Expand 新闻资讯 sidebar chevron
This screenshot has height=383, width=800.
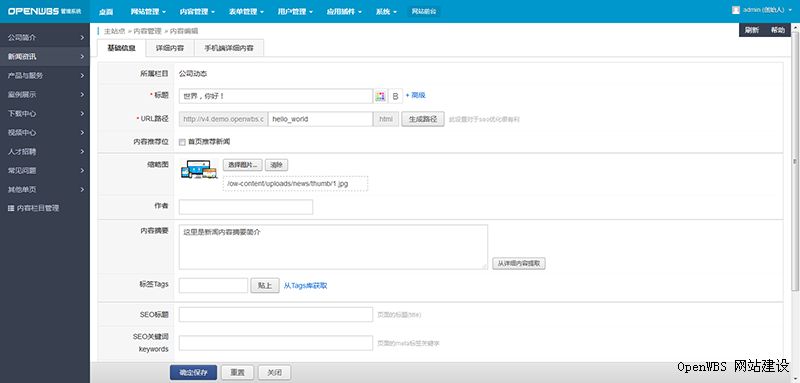point(82,57)
